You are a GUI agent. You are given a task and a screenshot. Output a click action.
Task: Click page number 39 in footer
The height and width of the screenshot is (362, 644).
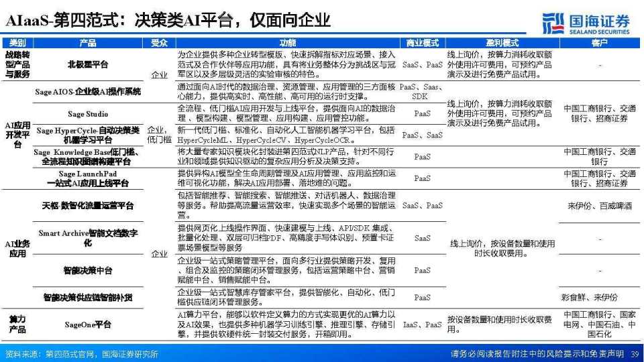pos(635,354)
